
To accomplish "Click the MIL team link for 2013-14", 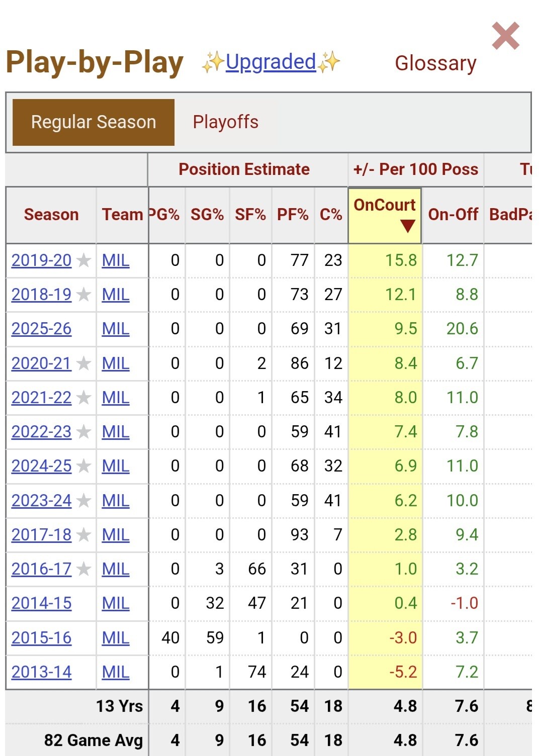I will click(x=116, y=672).
